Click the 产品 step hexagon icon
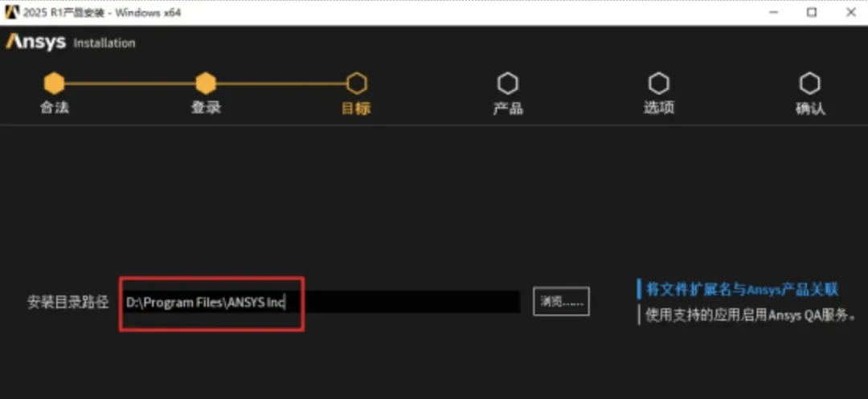868x399 pixels. 508,83
